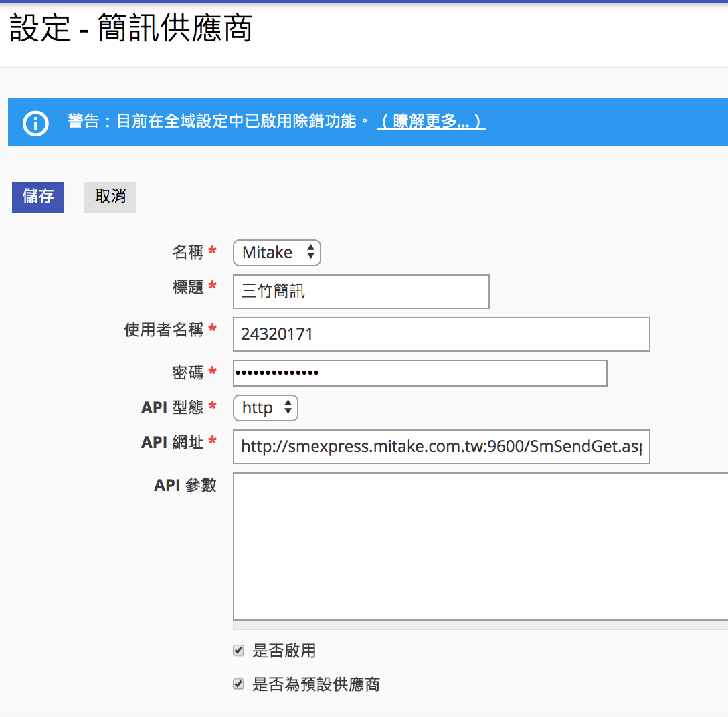Image resolution: width=728 pixels, height=717 pixels.
Task: Select Mitake in the name dropdown
Action: 276,252
